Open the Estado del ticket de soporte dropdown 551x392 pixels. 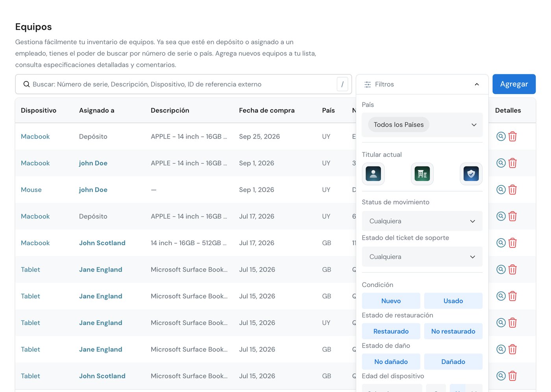422,257
